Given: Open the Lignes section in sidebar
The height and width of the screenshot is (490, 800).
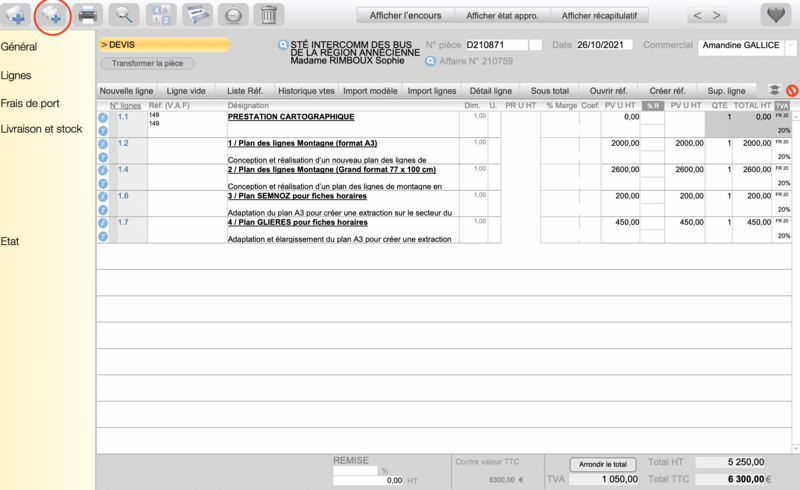Looking at the screenshot, I should pyautogui.click(x=16, y=76).
